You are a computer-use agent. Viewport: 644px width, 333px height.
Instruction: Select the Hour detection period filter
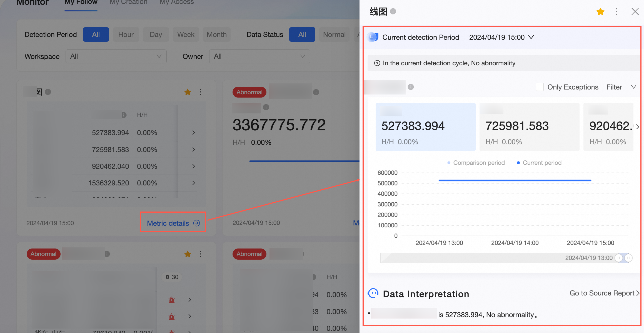tap(126, 34)
